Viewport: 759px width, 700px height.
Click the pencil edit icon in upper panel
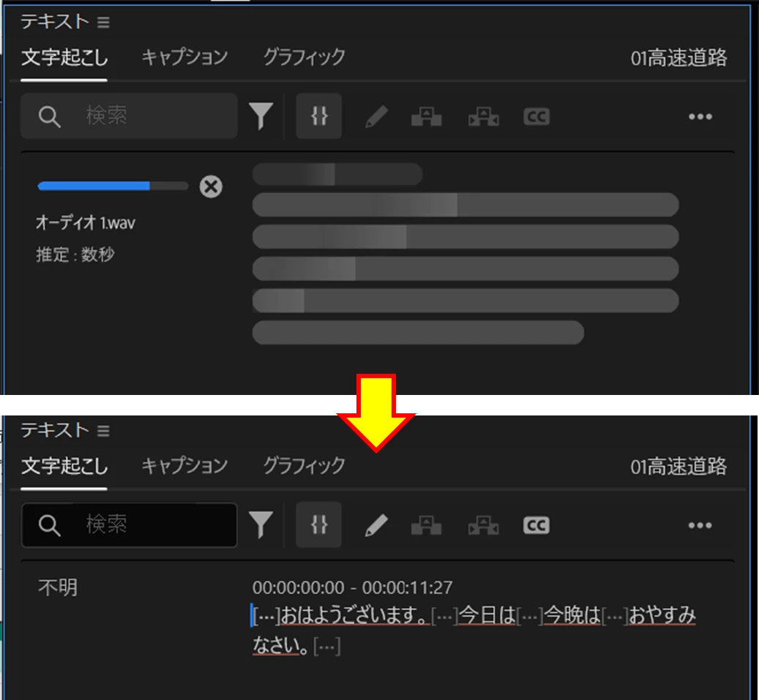point(376,116)
